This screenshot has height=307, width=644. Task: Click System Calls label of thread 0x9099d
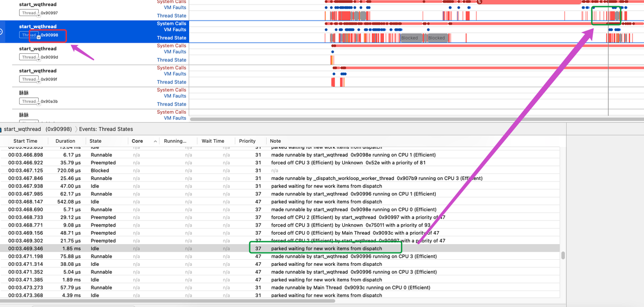172,46
